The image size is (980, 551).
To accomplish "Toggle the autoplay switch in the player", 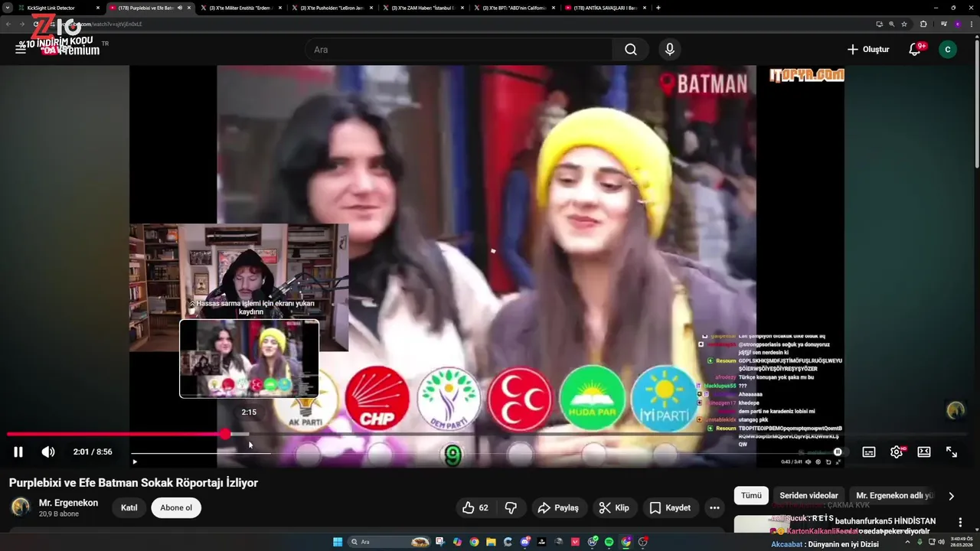I will coord(837,452).
